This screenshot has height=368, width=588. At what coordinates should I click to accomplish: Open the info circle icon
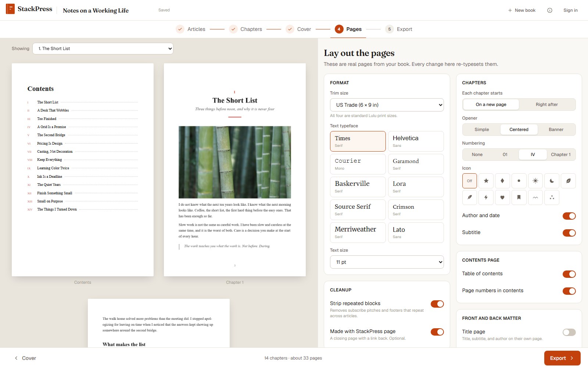point(550,10)
